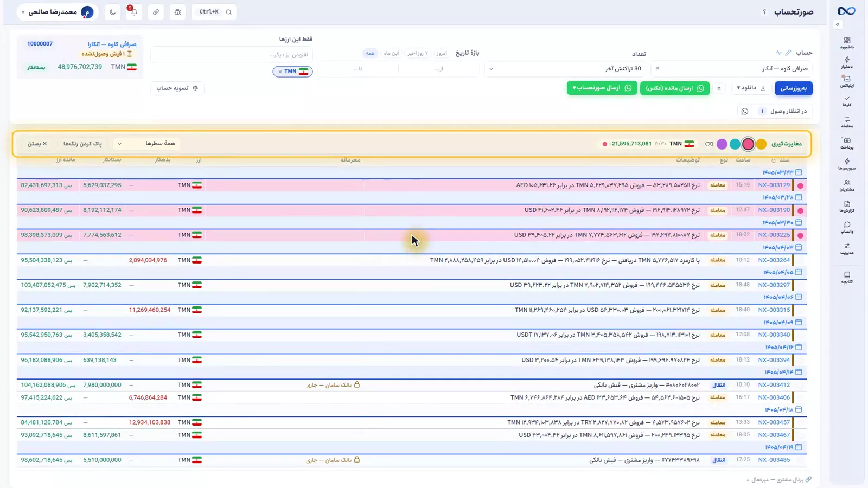Click the eraser icon next to color dots
The width and height of the screenshot is (868, 488).
tap(709, 144)
